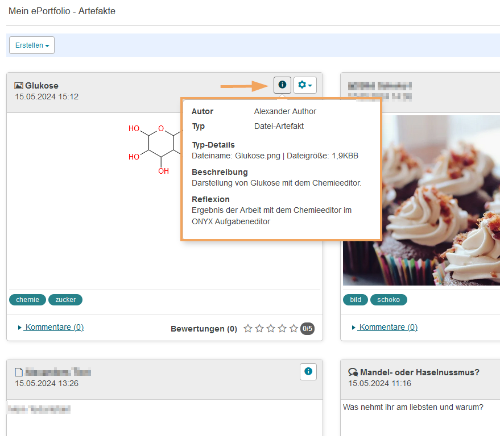This screenshot has height=436, width=500.
Task: Click the 15.05.2024 15:12 date of Glukose
Action: (x=47, y=97)
